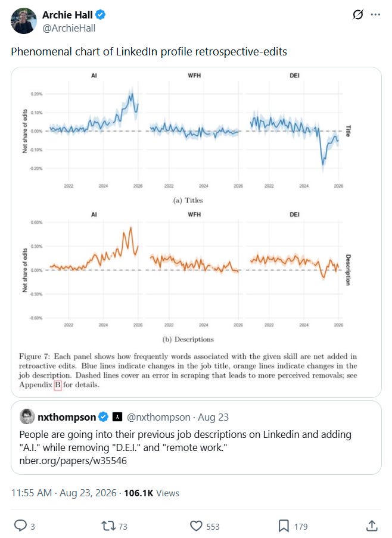The width and height of the screenshot is (392, 538).
Task: Bookmark the post with bookmark icon
Action: point(284,525)
